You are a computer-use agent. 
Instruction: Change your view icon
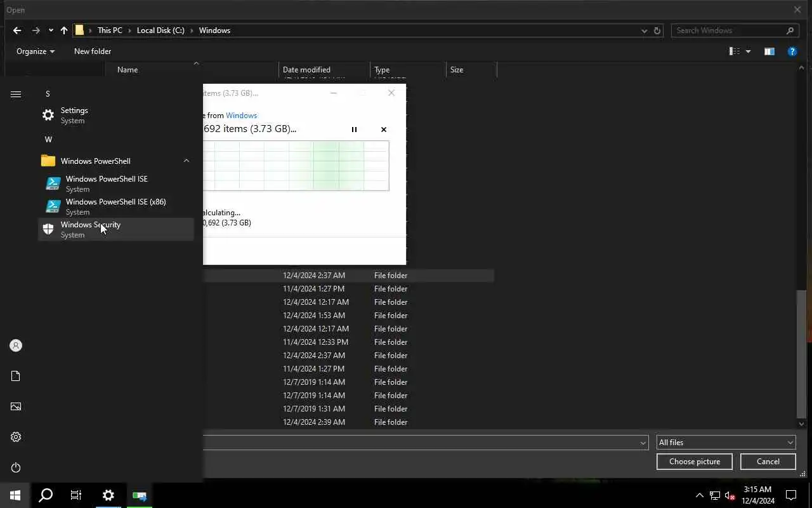pyautogui.click(x=735, y=51)
